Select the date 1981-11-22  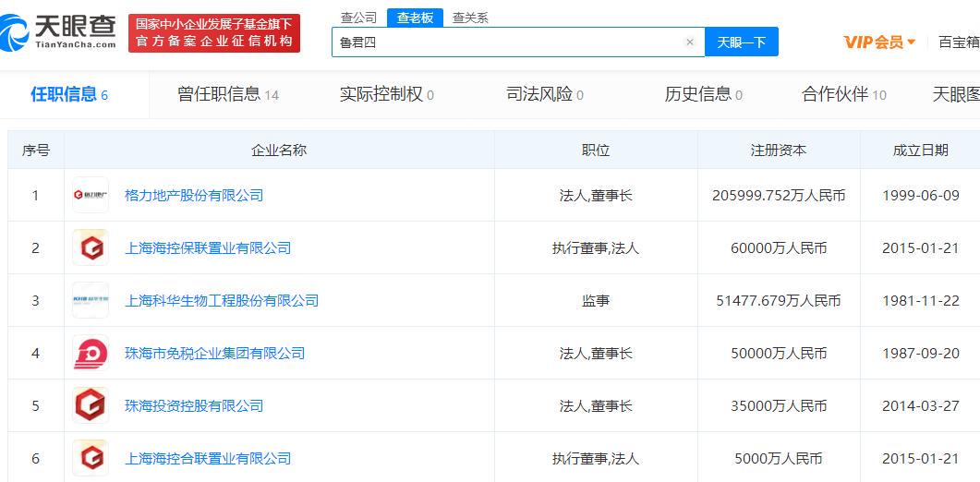click(x=921, y=300)
